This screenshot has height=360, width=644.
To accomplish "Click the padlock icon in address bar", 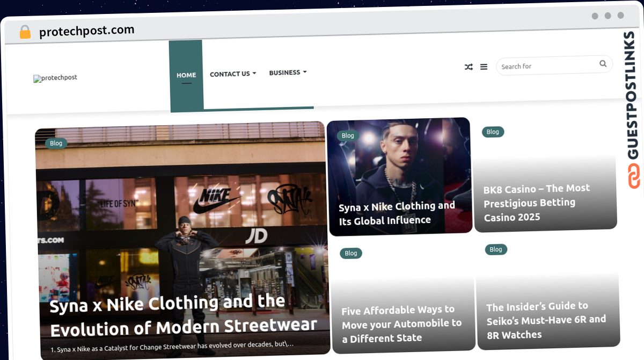I will tap(25, 32).
